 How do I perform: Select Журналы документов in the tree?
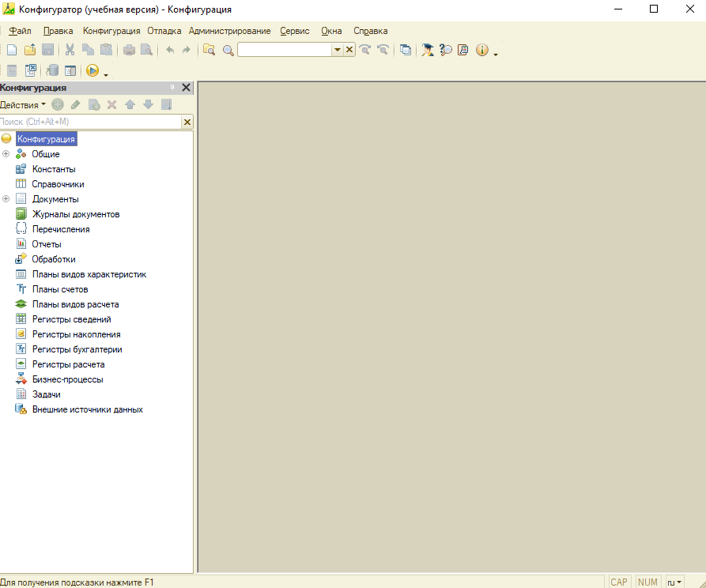click(x=76, y=214)
